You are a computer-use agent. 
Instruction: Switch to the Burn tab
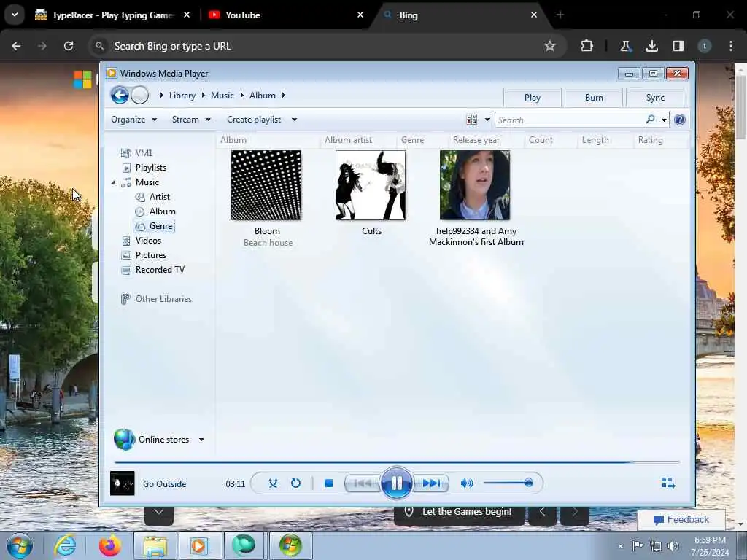pos(594,98)
